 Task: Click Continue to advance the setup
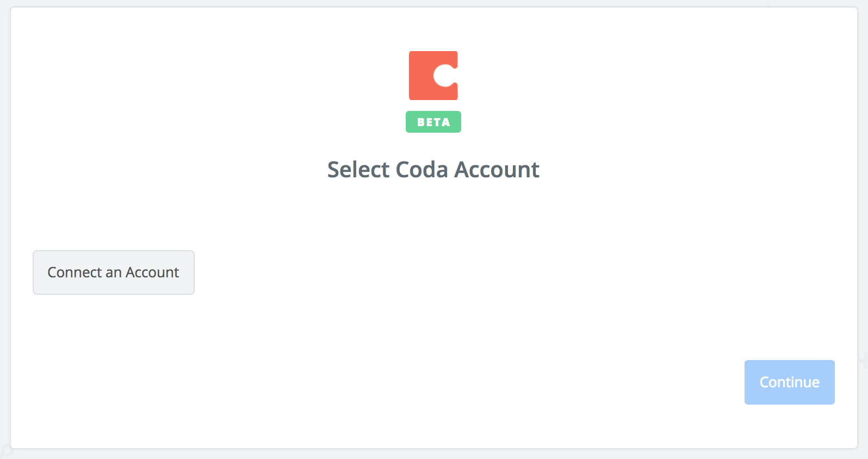(x=789, y=382)
